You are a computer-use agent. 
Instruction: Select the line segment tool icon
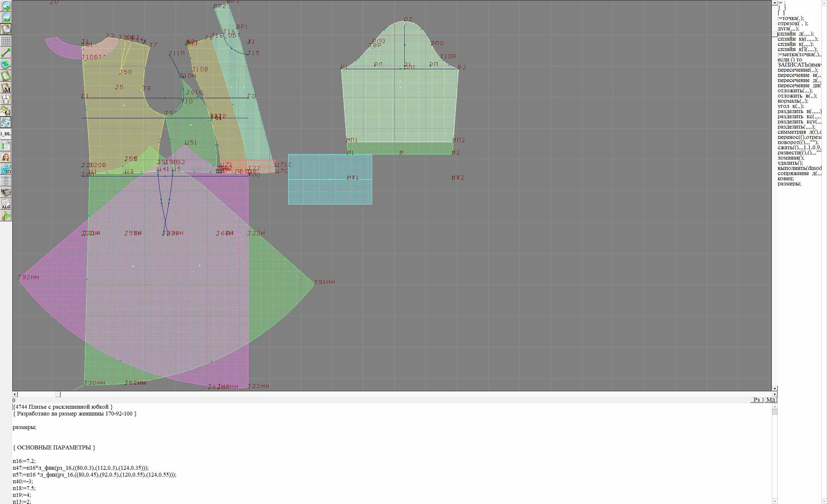[6, 53]
